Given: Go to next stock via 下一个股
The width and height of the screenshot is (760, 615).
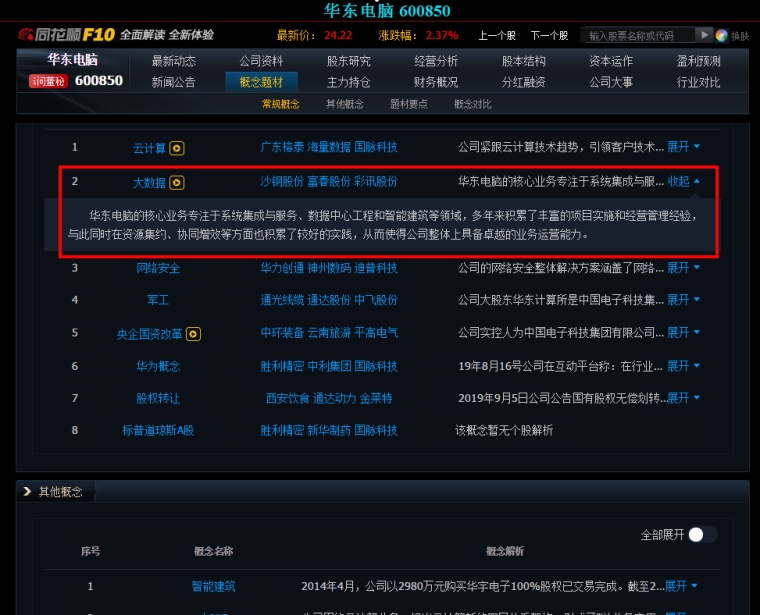Looking at the screenshot, I should tap(549, 35).
